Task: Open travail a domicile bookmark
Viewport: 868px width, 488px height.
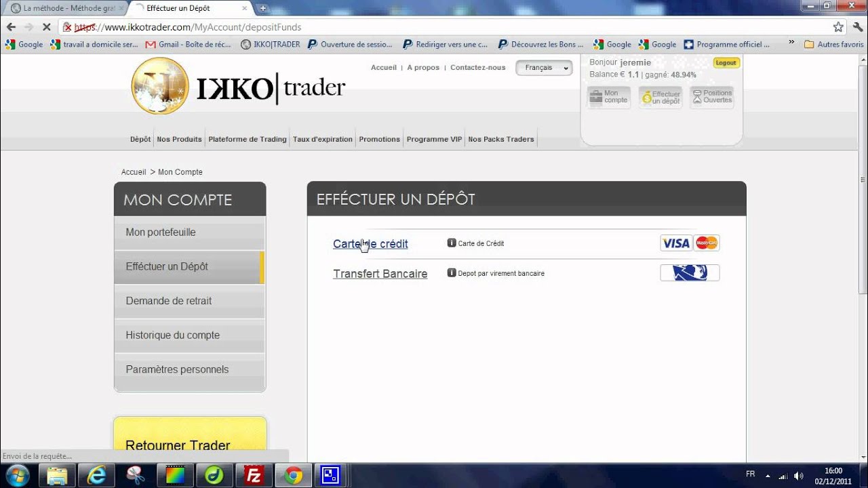Action: pos(94,44)
